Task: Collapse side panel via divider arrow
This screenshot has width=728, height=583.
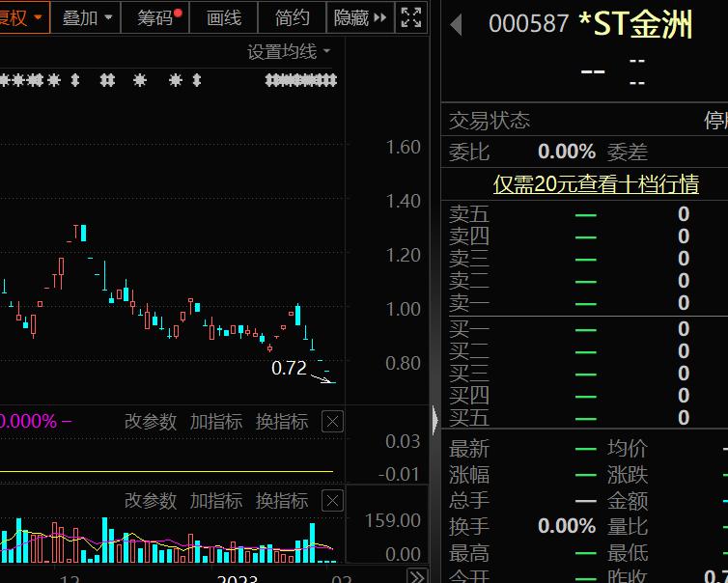Action: pyautogui.click(x=435, y=420)
